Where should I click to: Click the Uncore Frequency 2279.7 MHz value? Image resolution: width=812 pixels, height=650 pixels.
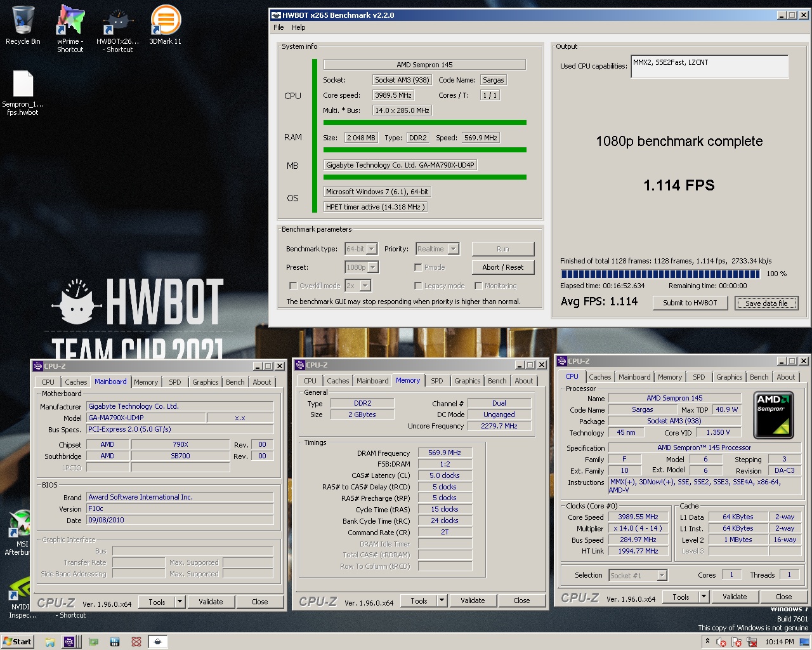coord(499,426)
